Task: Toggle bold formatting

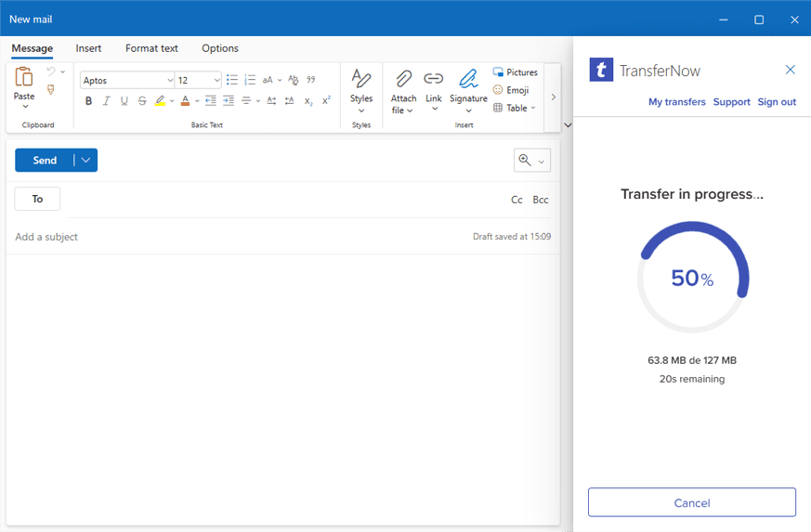Action: click(89, 100)
